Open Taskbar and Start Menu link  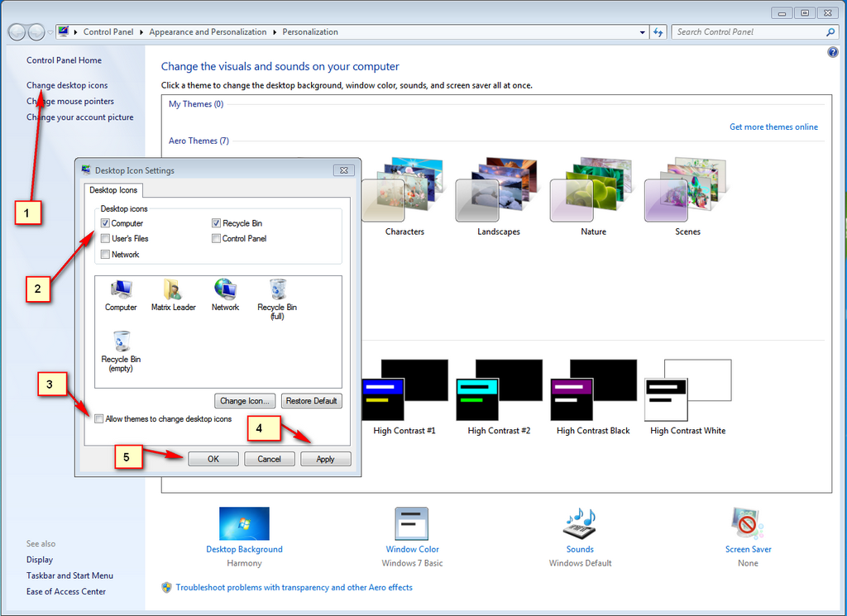pos(69,575)
